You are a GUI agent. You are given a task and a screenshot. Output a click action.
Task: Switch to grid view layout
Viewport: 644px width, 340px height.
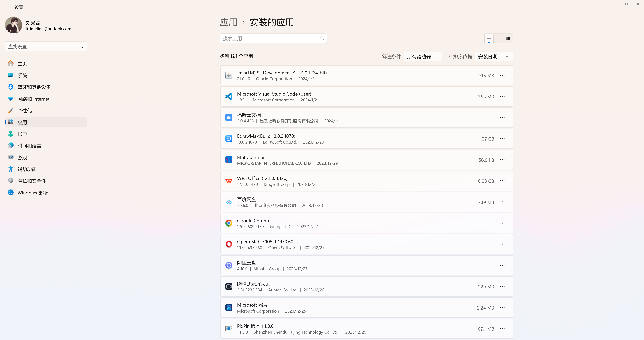[498, 39]
